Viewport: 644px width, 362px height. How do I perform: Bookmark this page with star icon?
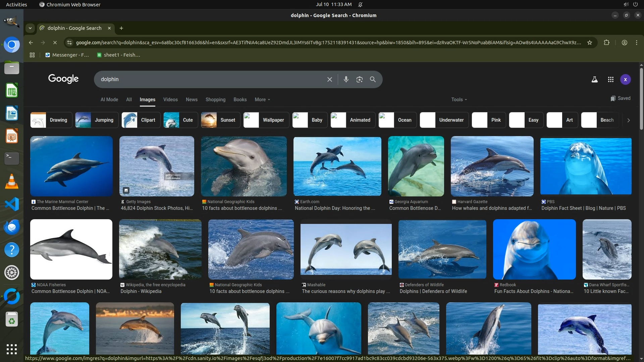tap(589, 43)
